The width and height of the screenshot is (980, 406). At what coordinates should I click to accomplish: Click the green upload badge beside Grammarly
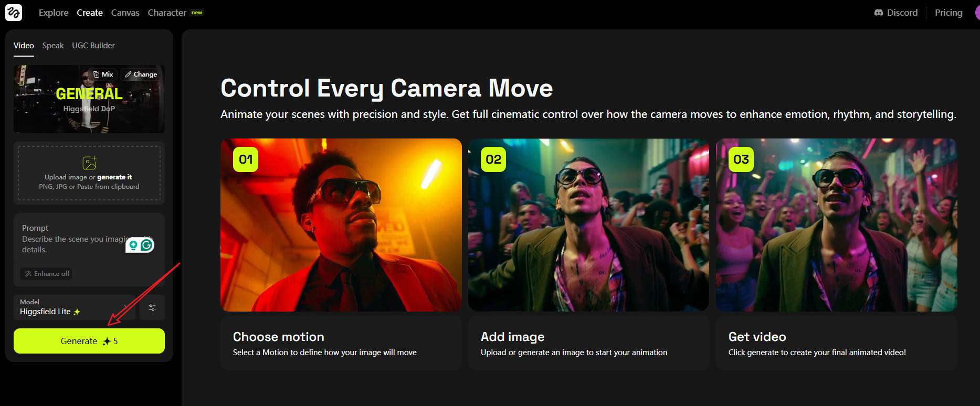[x=133, y=245]
